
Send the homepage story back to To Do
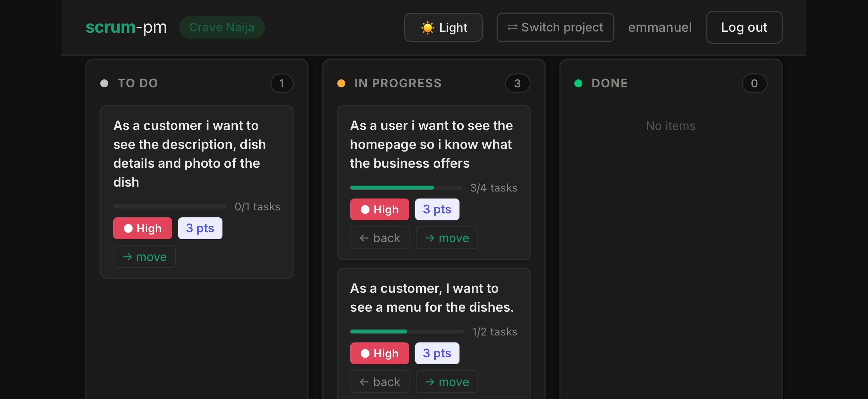(x=380, y=238)
